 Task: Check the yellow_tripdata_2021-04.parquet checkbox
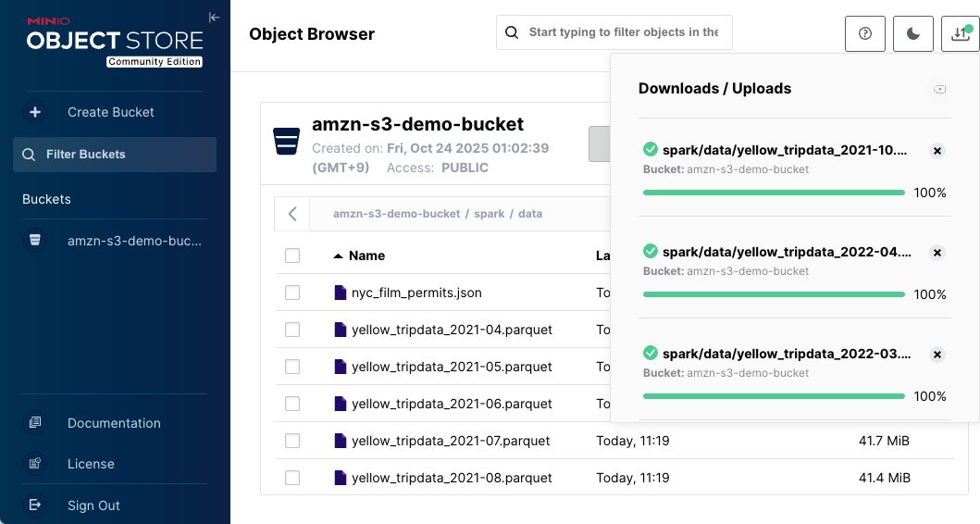292,330
